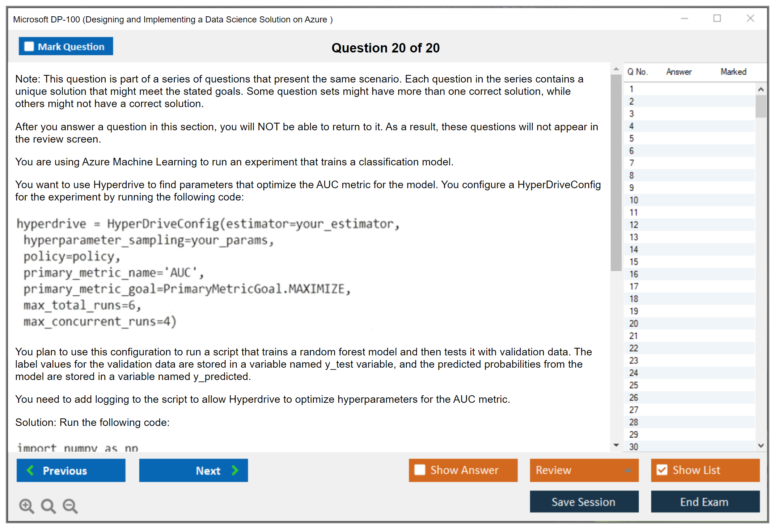
Task: Uncheck the Show List checkbox
Action: coord(662,470)
